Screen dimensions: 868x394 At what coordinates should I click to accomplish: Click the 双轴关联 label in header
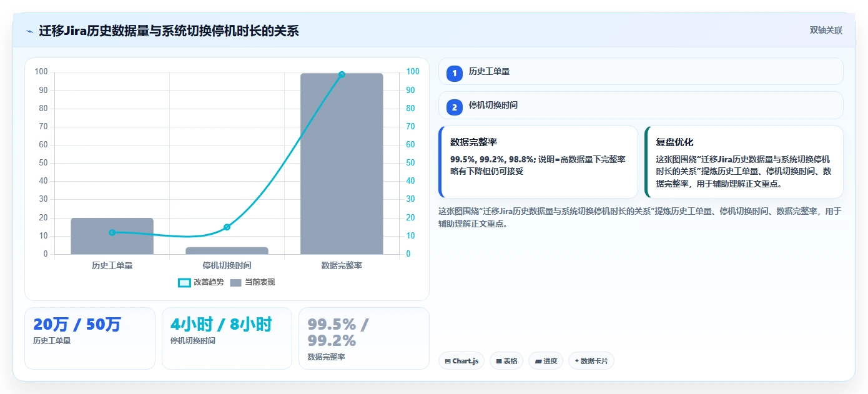tap(826, 31)
